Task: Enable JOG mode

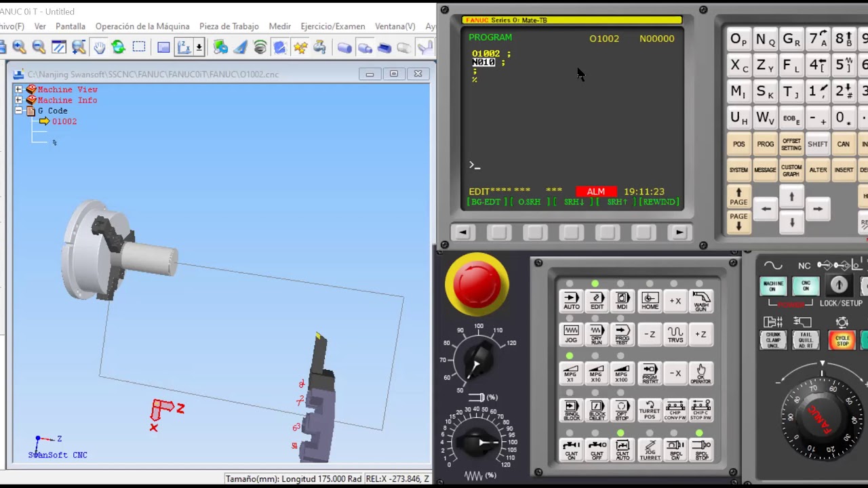Action: coord(571,334)
